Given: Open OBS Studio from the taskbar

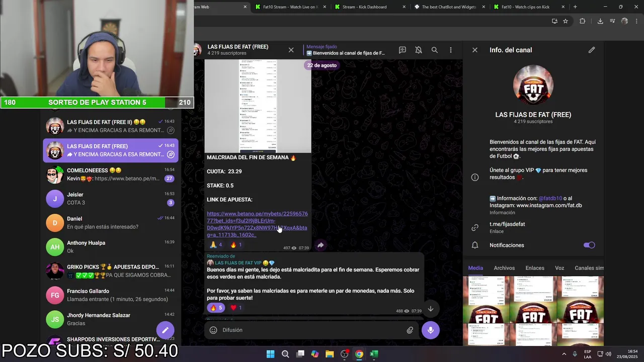Looking at the screenshot, I should click(344, 354).
